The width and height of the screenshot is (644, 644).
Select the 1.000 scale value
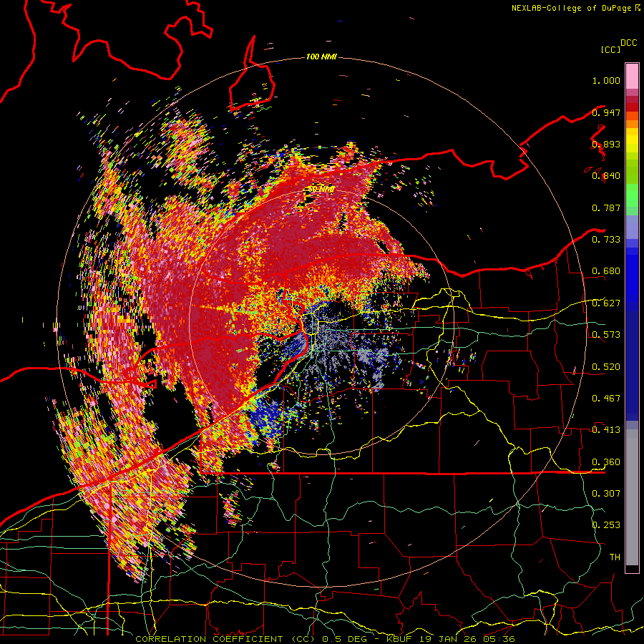606,80
